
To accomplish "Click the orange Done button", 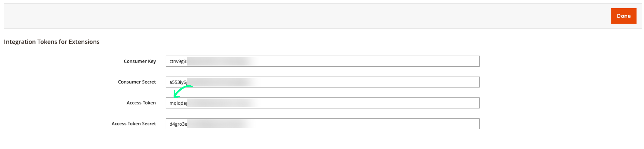I will pyautogui.click(x=623, y=16).
